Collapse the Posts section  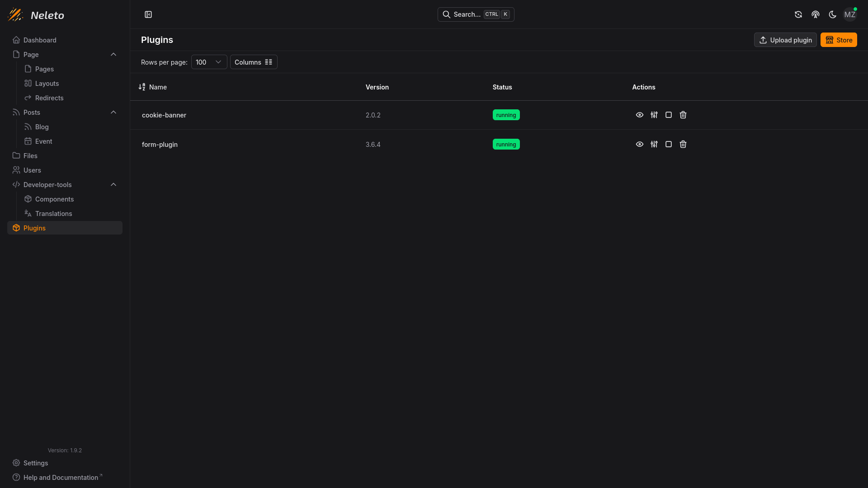click(113, 112)
